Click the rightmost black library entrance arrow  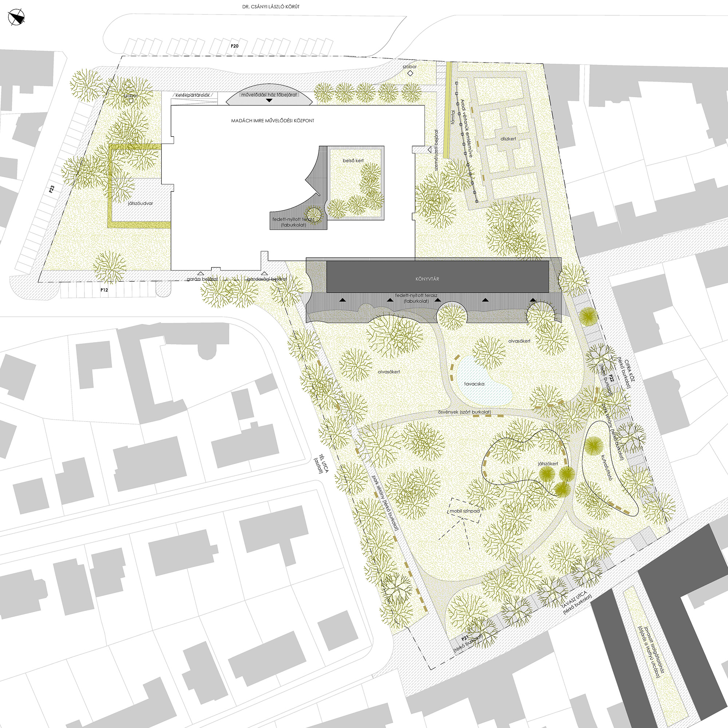click(x=533, y=300)
